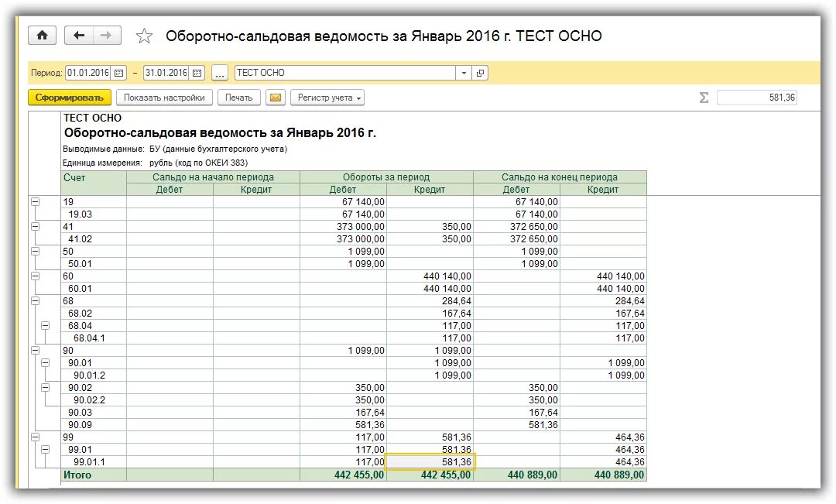Click header Сальдо на начало периода
Image resolution: width=836 pixels, height=504 pixels.
[x=214, y=177]
